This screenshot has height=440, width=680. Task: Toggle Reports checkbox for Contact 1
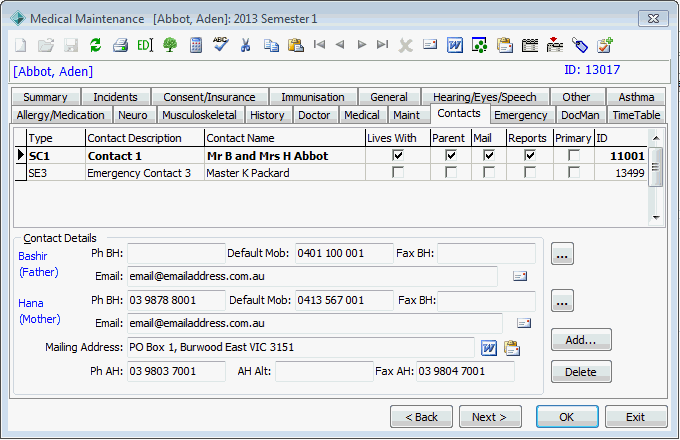530,155
